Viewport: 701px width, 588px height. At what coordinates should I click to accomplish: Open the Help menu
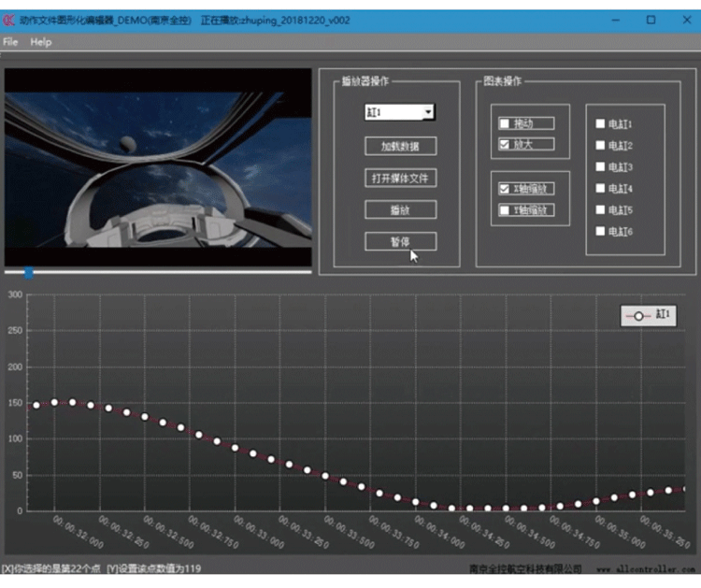tap(40, 42)
